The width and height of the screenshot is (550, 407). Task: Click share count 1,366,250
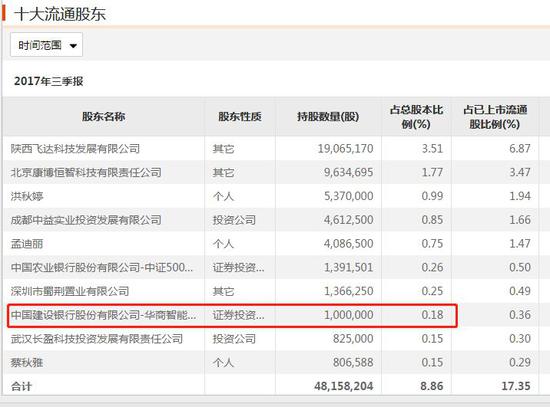[349, 291]
